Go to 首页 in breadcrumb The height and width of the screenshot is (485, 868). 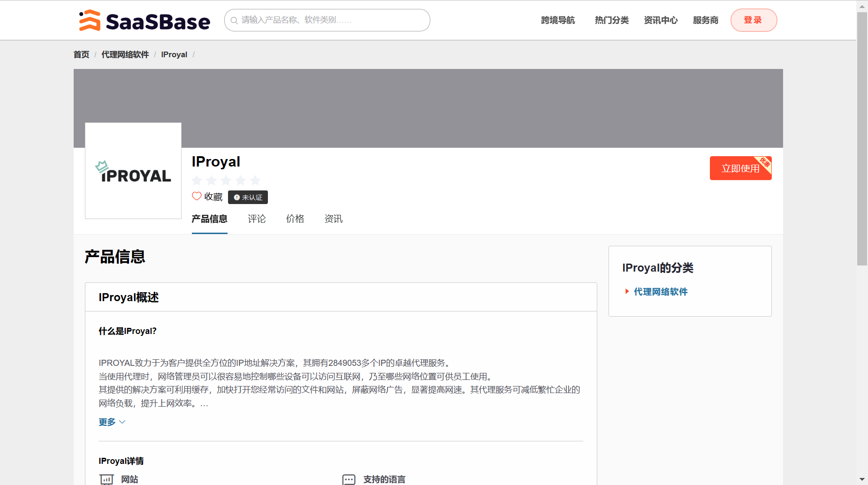[x=81, y=54]
